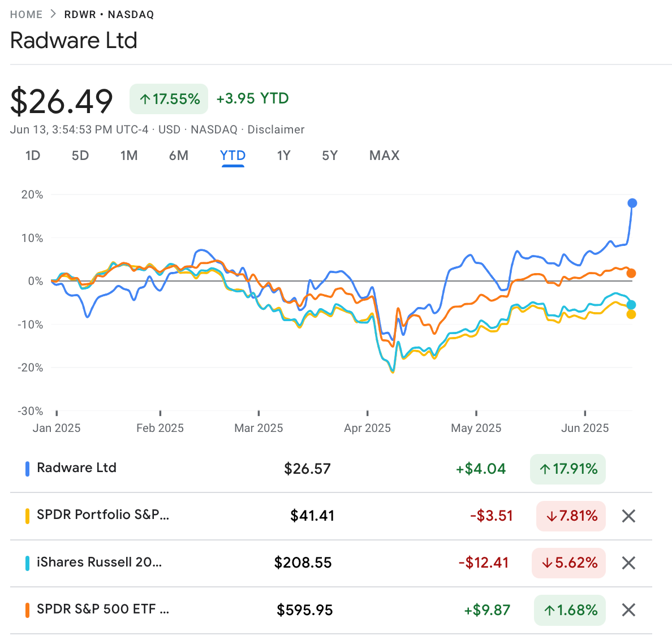This screenshot has width=672, height=640.
Task: Click the 20% y-axis label
Action: coord(32,195)
